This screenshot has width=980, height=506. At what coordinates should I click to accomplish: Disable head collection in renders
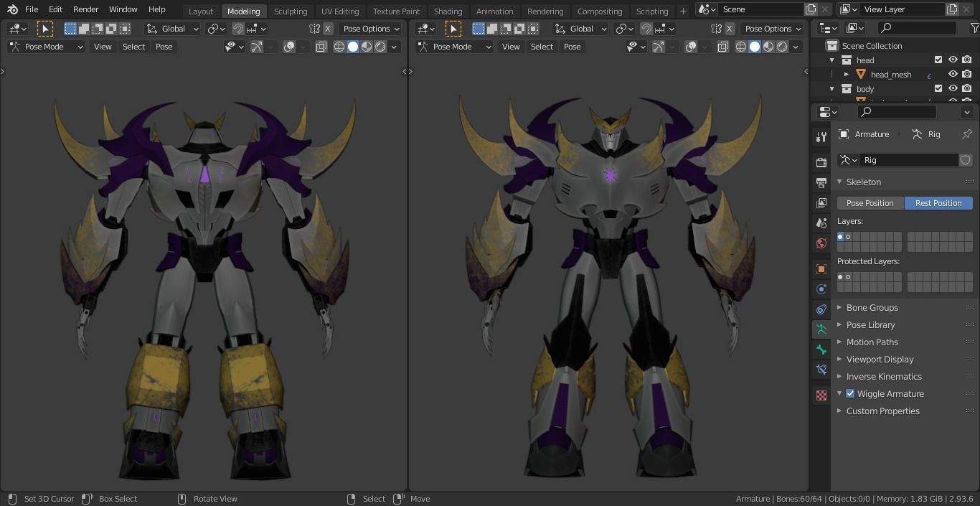coord(967,60)
